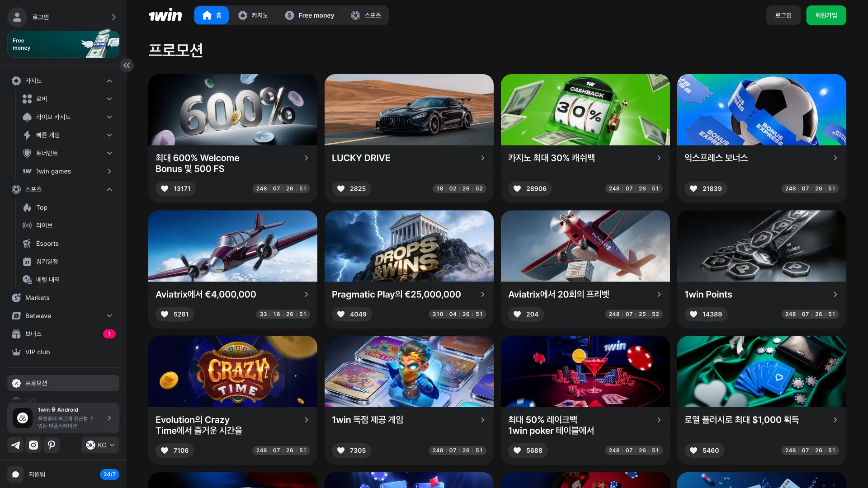868x488 pixels.
Task: Click the '카지노 최대 30% 캐쉬백' title
Action: click(552, 158)
